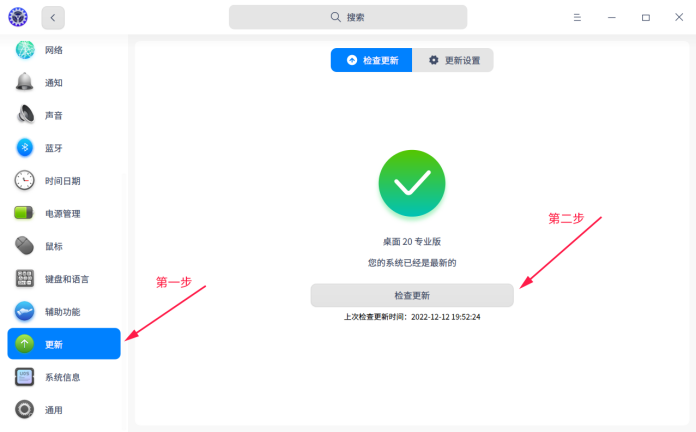
Task: Maximize the control center window
Action: click(646, 17)
